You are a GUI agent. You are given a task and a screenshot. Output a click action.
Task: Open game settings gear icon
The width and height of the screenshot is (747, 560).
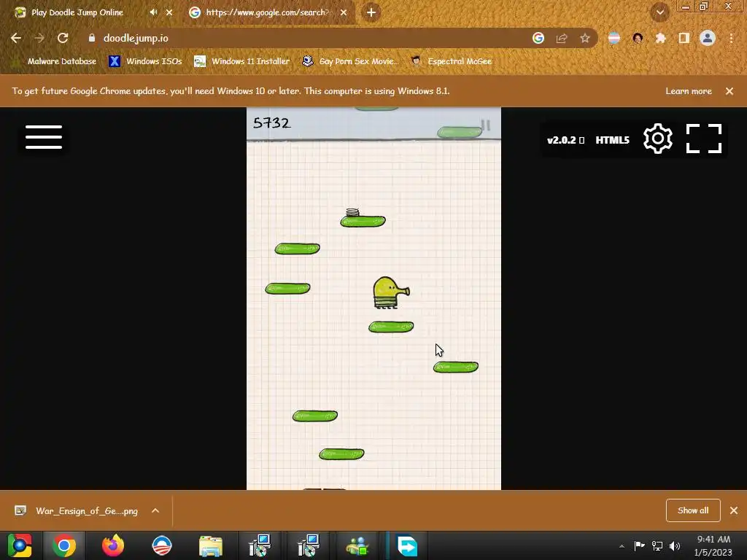[x=657, y=139]
